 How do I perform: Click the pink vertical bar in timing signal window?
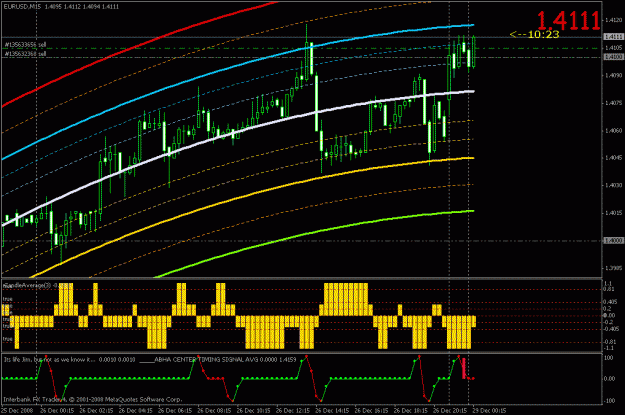(464, 368)
